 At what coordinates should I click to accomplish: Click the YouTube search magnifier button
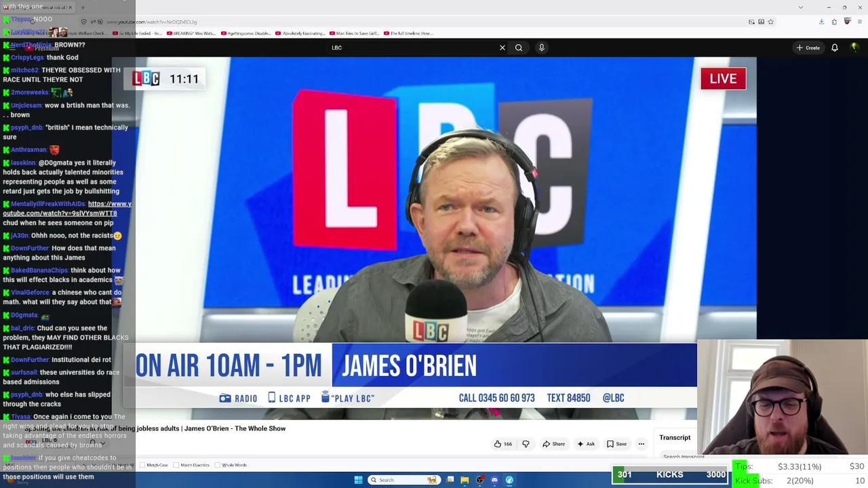pos(519,47)
